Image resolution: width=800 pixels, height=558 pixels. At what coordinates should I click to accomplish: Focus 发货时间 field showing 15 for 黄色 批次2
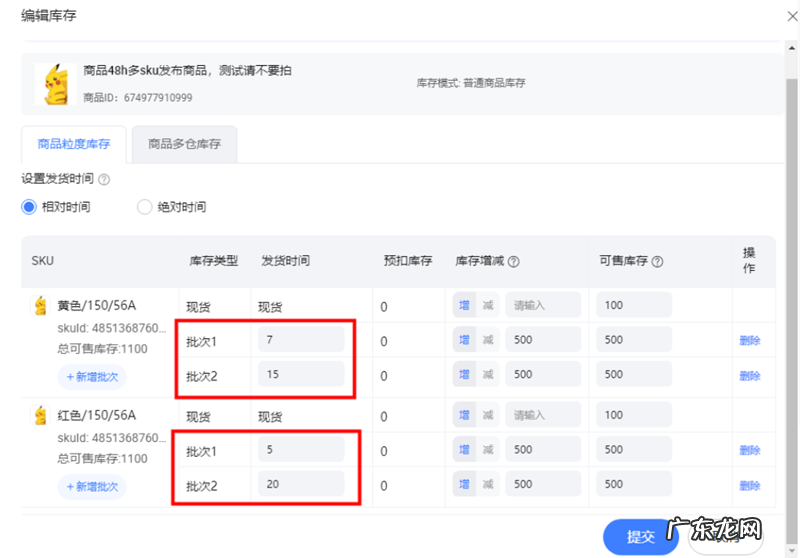point(301,374)
